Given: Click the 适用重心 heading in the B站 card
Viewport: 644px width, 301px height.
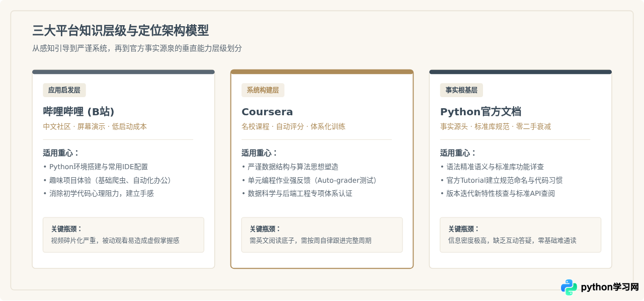Looking at the screenshot, I should coord(61,153).
